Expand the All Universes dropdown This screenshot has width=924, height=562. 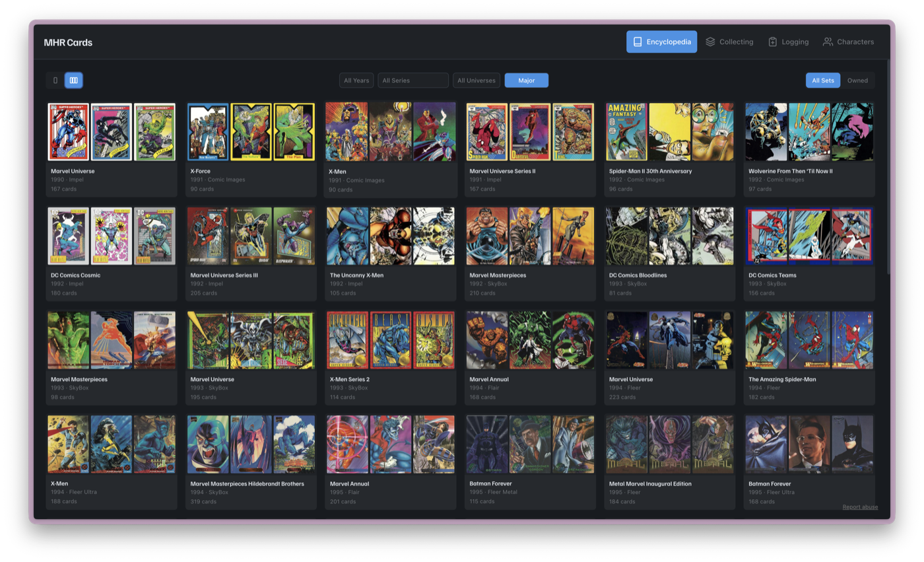click(x=477, y=81)
